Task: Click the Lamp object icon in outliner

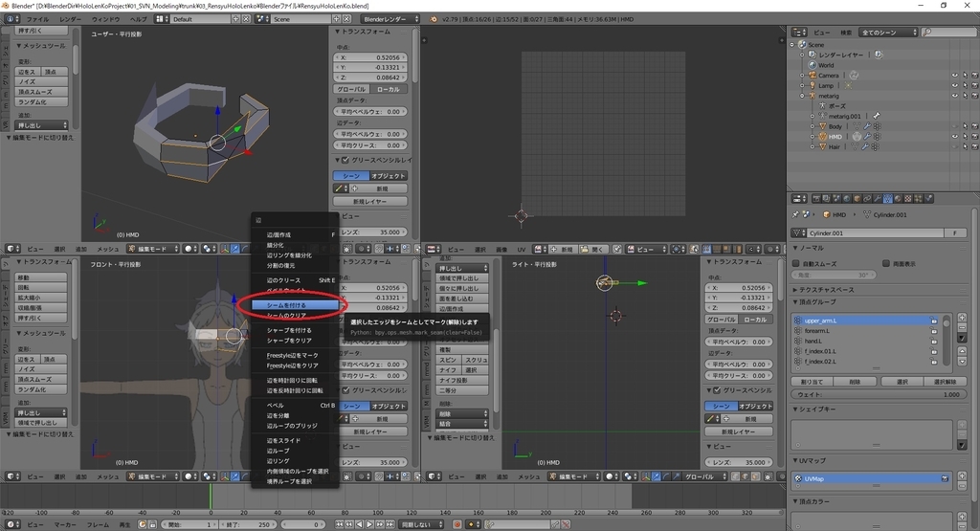Action: 813,85
